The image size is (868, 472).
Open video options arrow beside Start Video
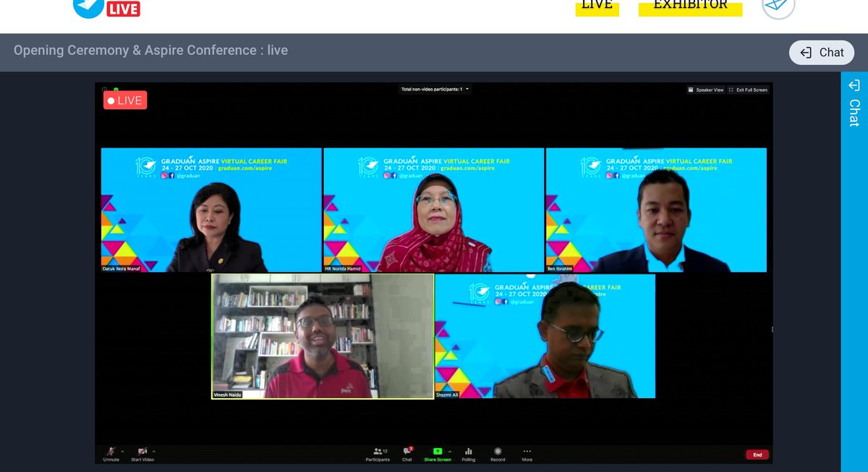pos(153,450)
